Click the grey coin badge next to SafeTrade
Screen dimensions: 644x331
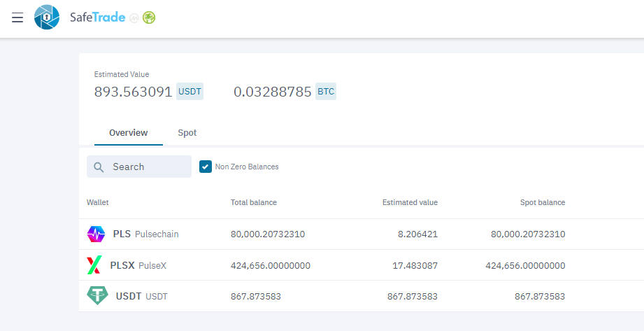[134, 18]
